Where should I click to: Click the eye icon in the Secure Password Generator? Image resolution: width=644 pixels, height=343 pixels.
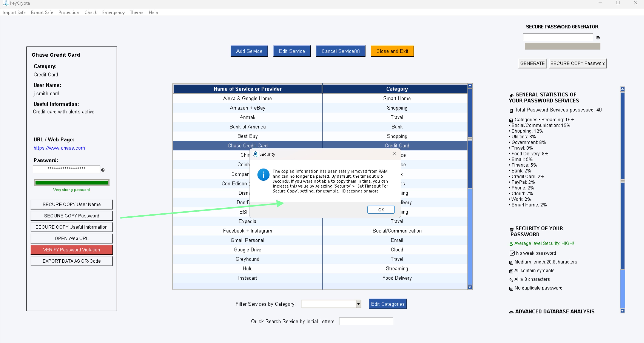[x=598, y=38]
